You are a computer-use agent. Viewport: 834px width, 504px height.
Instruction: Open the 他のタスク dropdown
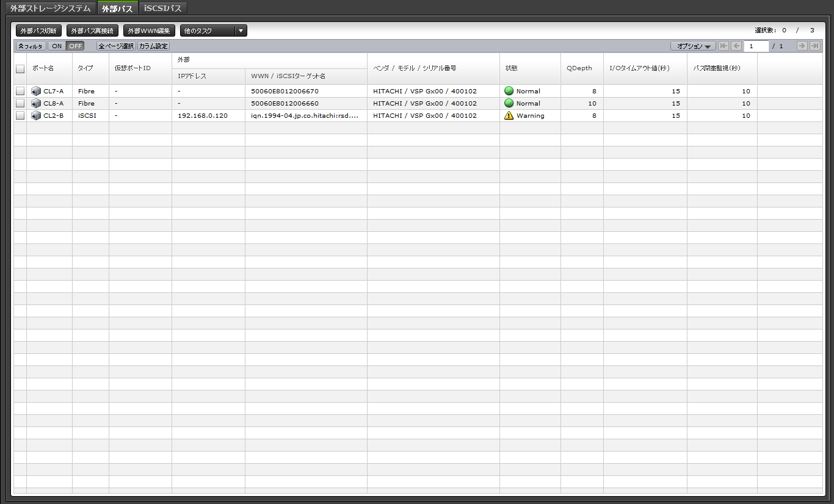click(x=214, y=31)
